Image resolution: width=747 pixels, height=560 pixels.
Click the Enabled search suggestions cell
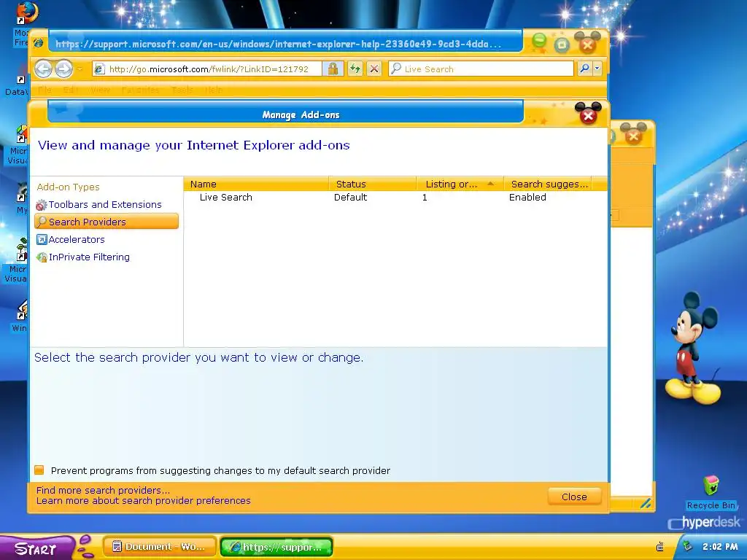click(x=527, y=197)
